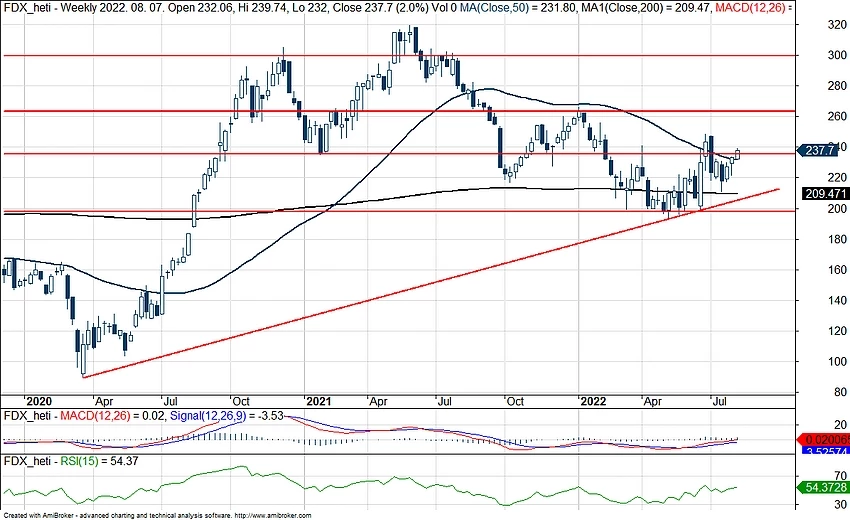Click 'Signal(12,26,9) = -3.53' label
The image size is (850, 520).
pos(227,416)
